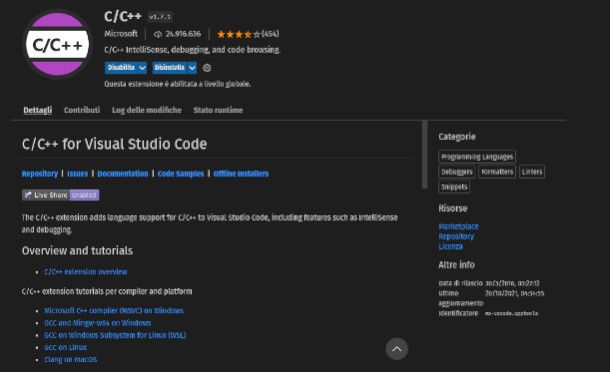610x372 pixels.
Task: Open the C/C++ extension overview link
Action: 86,272
